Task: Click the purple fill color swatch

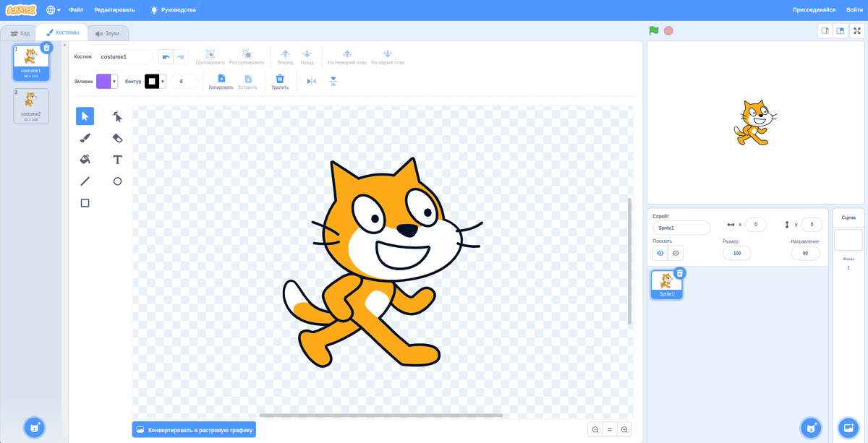Action: [103, 82]
